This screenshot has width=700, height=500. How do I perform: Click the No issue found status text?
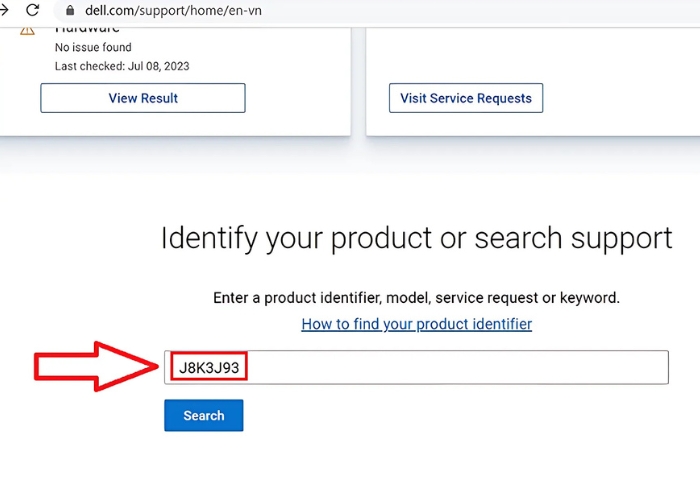pyautogui.click(x=93, y=47)
